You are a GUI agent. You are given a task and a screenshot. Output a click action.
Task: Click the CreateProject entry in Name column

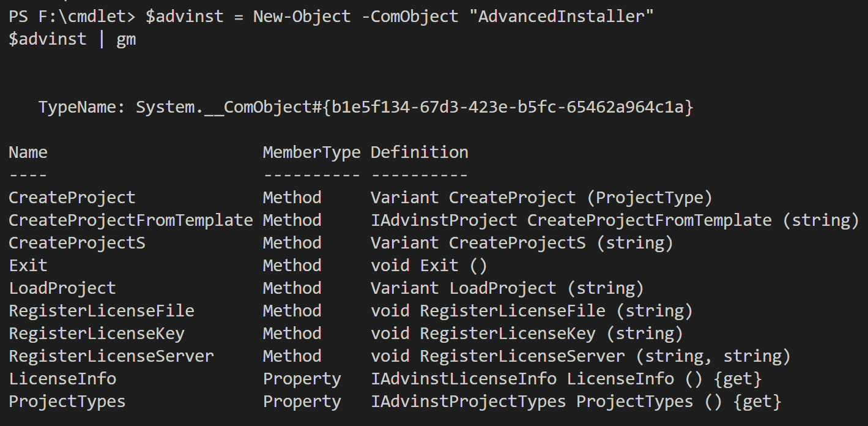tap(72, 198)
